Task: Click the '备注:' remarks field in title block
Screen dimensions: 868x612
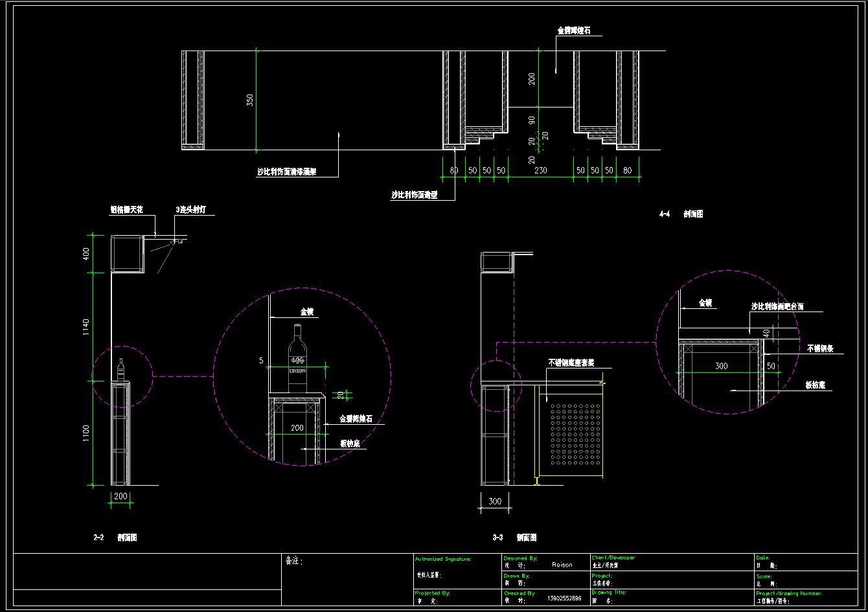Action: tap(294, 561)
